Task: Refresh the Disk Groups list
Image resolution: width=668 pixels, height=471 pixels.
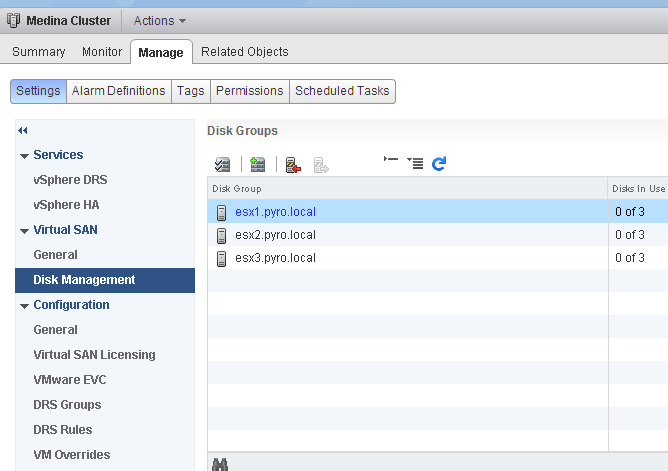Action: [x=439, y=164]
